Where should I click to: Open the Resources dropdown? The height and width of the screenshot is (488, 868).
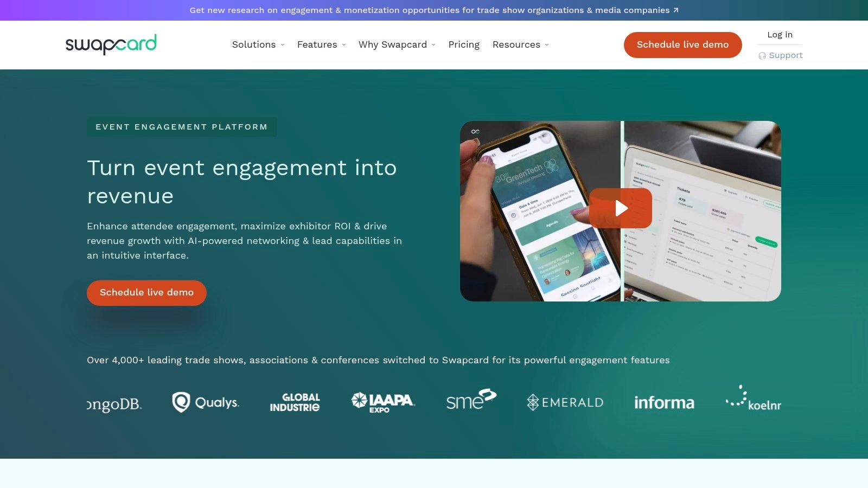coord(521,44)
